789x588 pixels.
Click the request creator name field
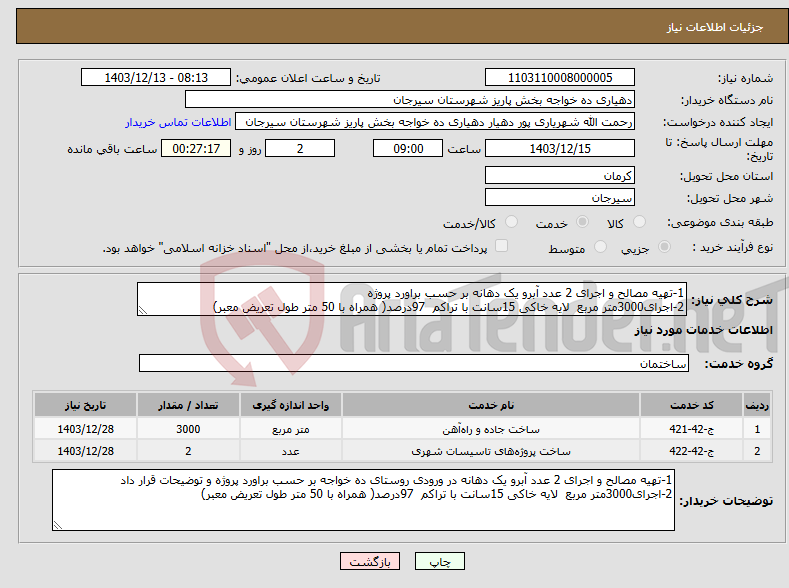click(435, 122)
